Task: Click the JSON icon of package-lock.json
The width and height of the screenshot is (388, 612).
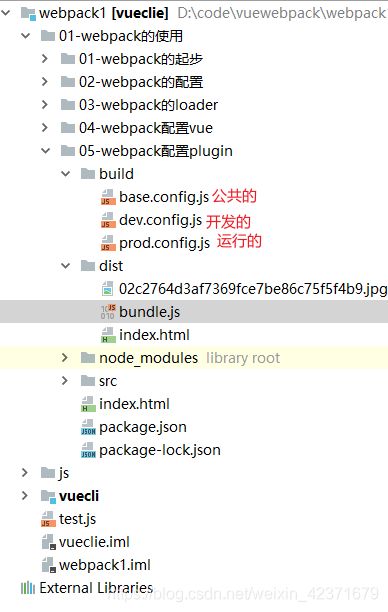Action: 88,450
